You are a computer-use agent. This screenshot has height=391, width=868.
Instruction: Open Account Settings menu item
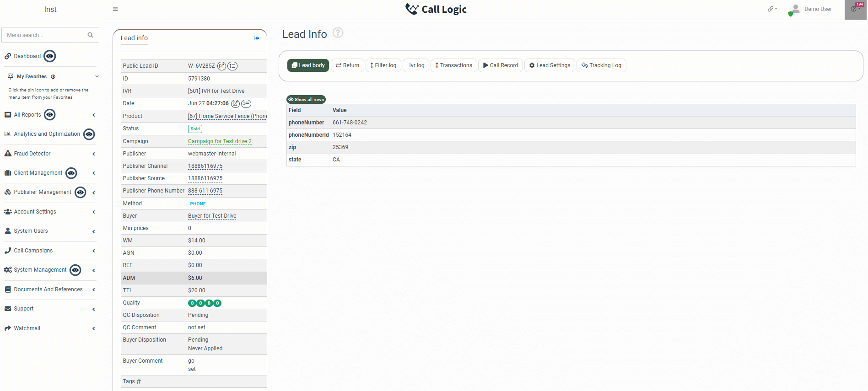coord(35,212)
